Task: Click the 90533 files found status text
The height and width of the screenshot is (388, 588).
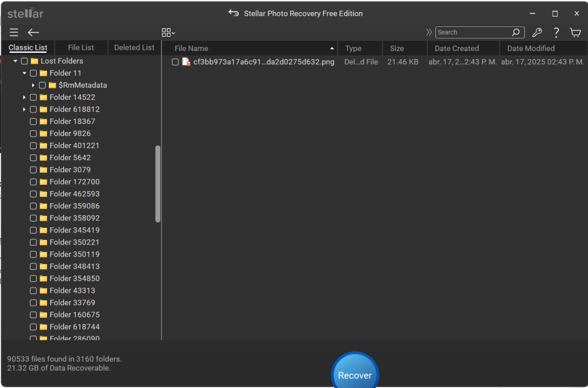Action: 64,359
